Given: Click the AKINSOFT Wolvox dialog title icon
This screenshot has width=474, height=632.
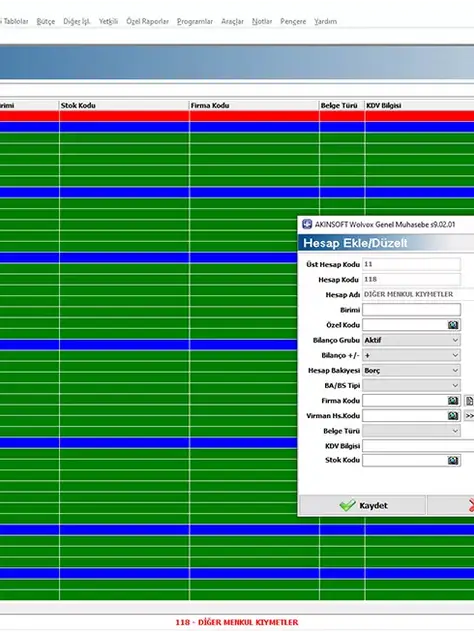Looking at the screenshot, I should tap(307, 225).
